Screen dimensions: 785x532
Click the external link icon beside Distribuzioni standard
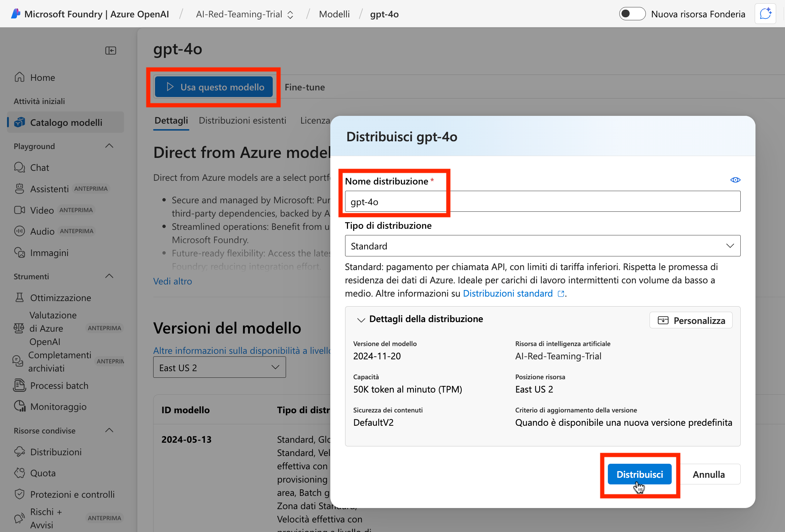[561, 294]
